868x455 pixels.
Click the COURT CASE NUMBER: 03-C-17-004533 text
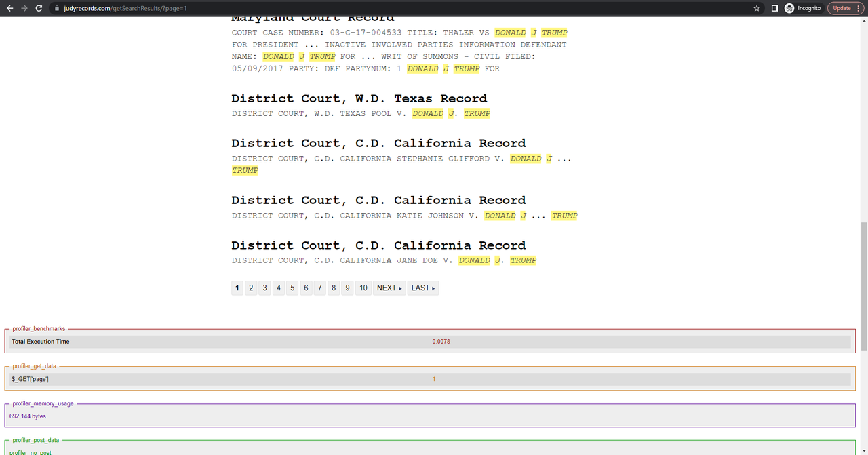click(317, 33)
